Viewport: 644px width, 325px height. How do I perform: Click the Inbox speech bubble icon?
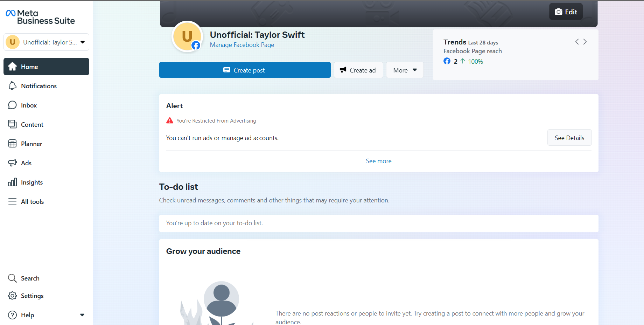tap(13, 105)
